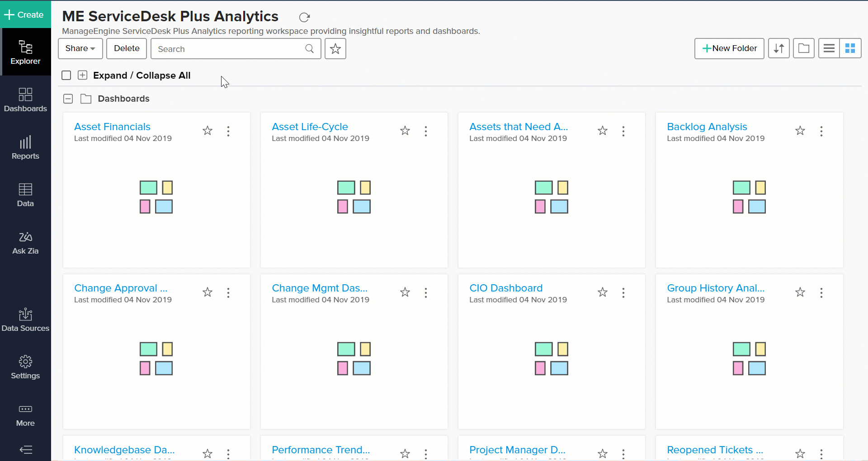The image size is (868, 461).
Task: Open the Settings section in sidebar
Action: (25, 367)
